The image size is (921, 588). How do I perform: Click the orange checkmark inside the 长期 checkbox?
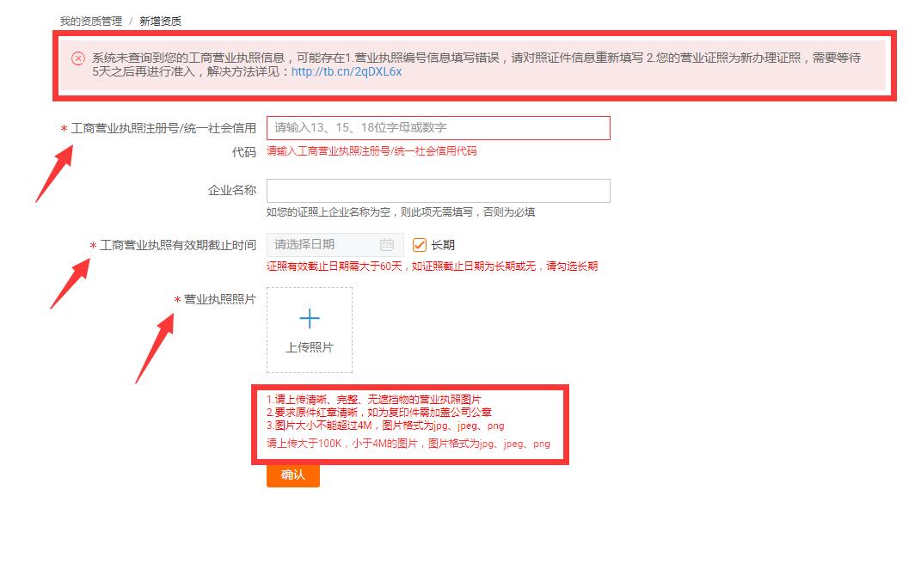click(x=419, y=244)
